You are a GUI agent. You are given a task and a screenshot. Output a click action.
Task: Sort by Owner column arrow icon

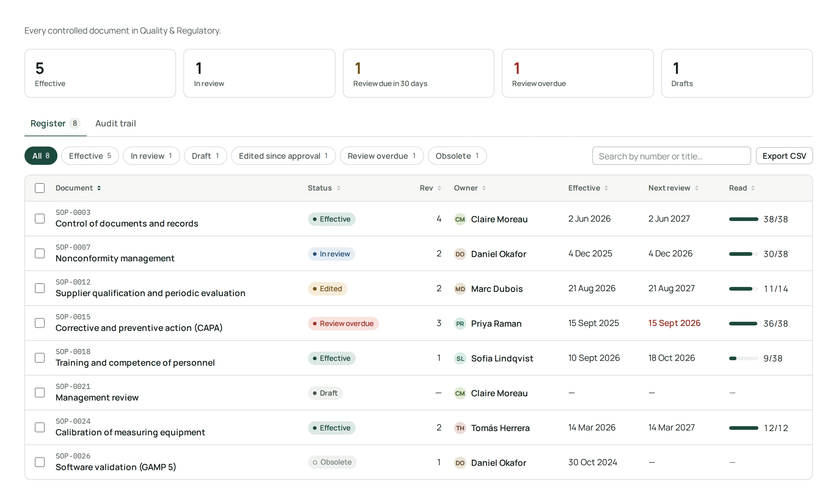[484, 188]
